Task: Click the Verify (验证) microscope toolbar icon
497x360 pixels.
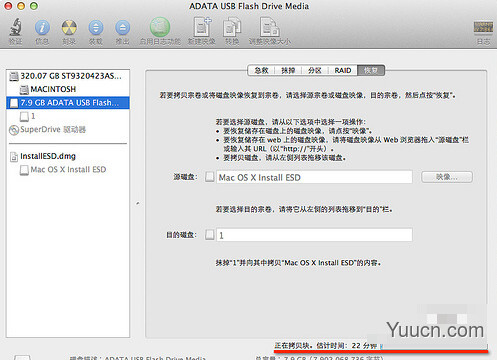Action: [x=15, y=27]
